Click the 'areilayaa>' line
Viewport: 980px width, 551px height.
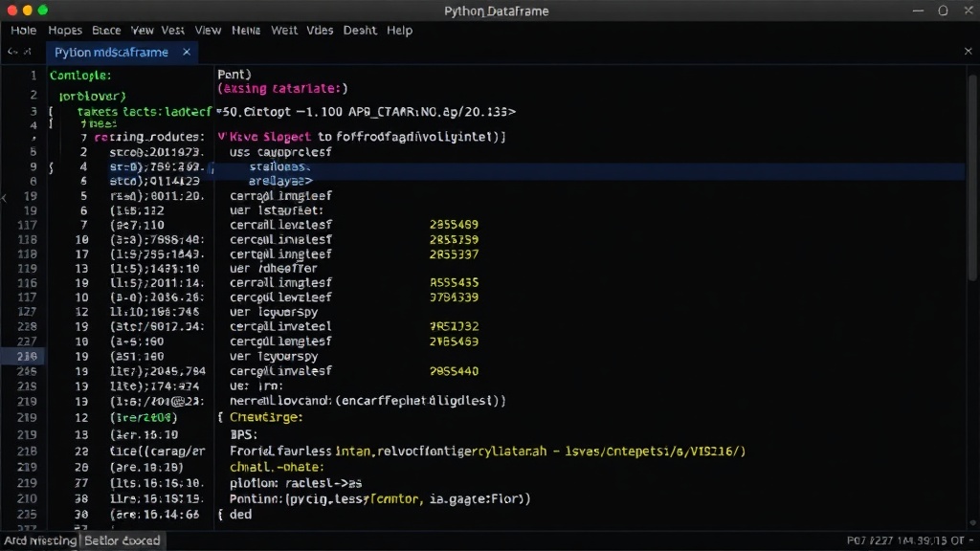pyautogui.click(x=280, y=181)
